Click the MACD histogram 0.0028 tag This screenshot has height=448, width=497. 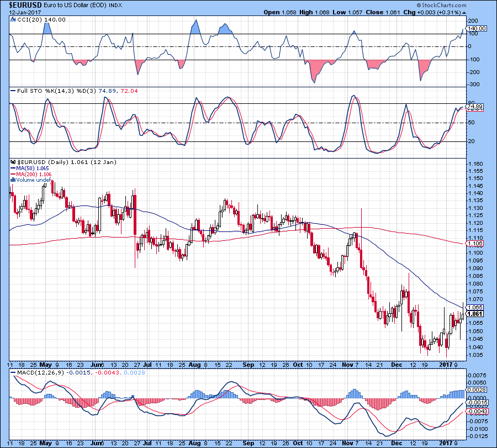pos(476,389)
